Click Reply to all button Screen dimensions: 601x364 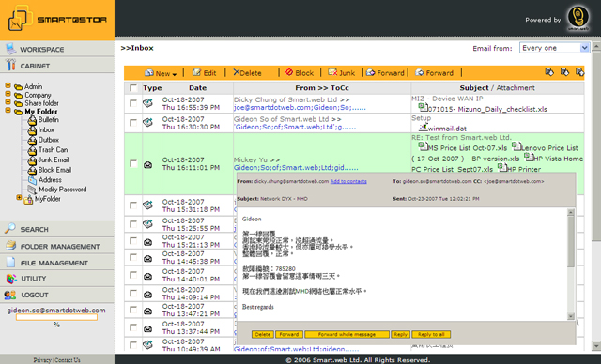click(431, 335)
